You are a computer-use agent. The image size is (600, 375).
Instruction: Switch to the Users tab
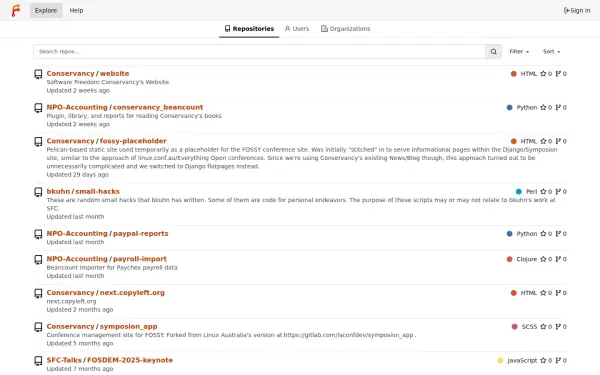[297, 29]
